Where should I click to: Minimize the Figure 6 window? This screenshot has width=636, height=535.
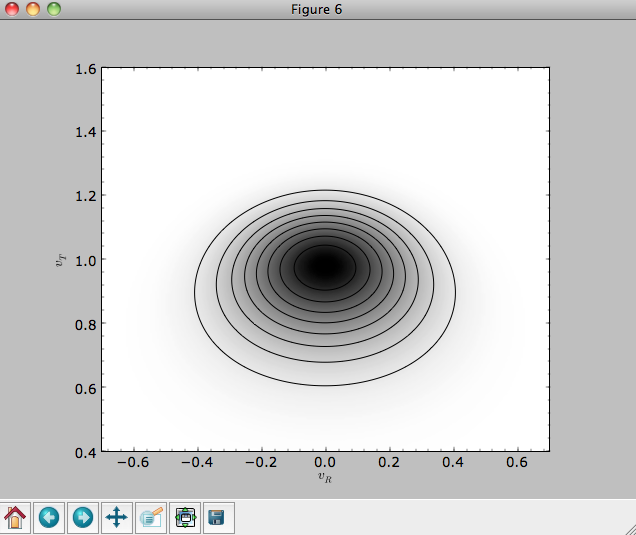pos(33,9)
